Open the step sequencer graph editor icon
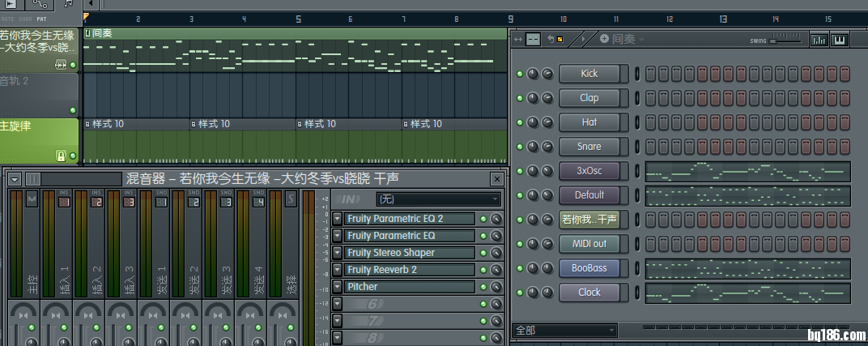The image size is (868, 346). point(819,39)
